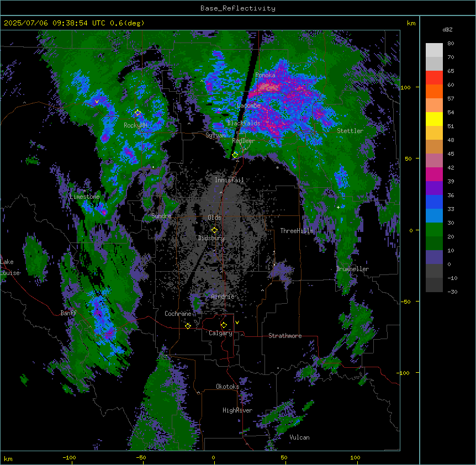Screen dimensions: 476x465
Task: Click the km unit label beside the timestamp
Action: point(411,23)
